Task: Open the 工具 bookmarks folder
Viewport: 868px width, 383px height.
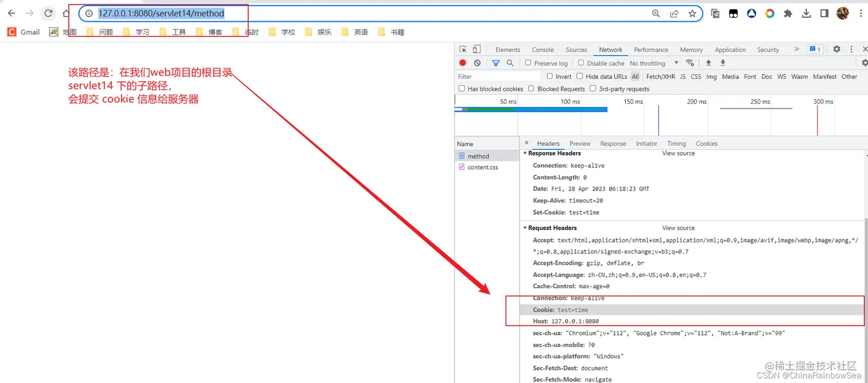Action: 173,32
